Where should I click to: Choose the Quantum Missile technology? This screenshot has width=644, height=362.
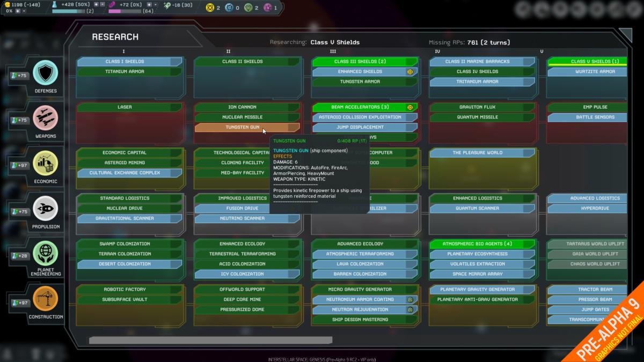point(482,117)
